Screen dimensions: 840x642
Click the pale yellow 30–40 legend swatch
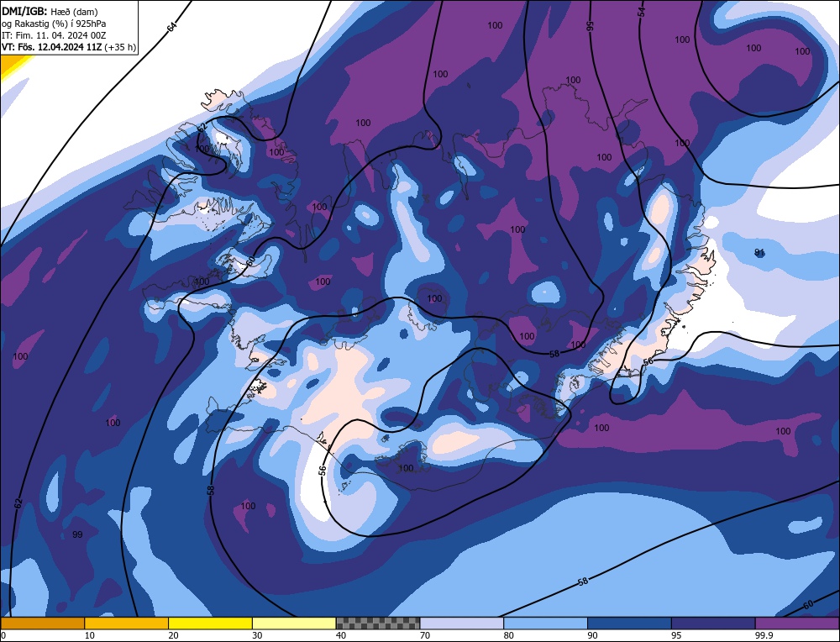[x=294, y=624]
